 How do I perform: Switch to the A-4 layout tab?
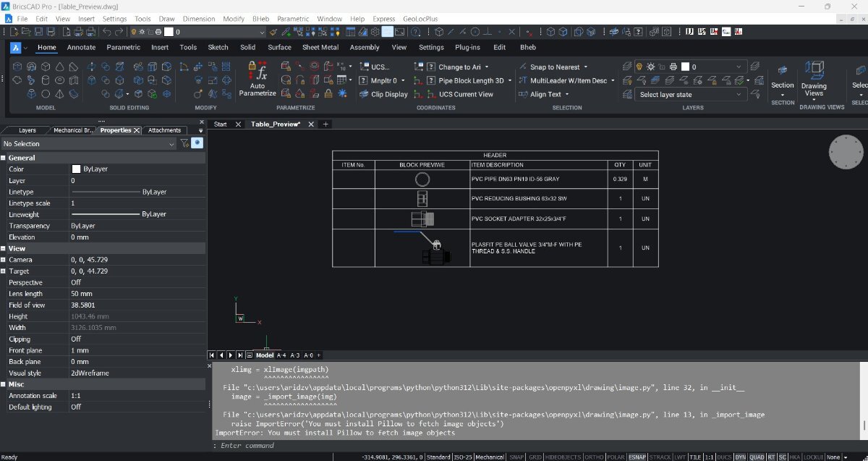(x=281, y=355)
